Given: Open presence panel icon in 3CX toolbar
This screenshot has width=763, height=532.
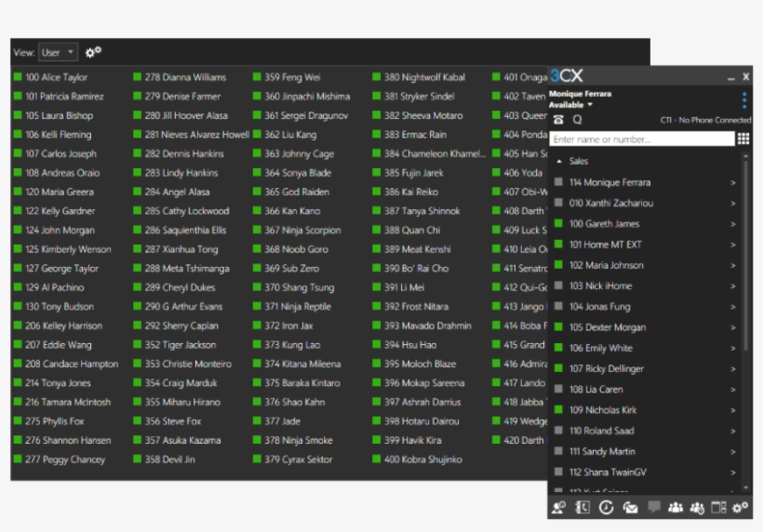Looking at the screenshot, I should pyautogui.click(x=558, y=508).
